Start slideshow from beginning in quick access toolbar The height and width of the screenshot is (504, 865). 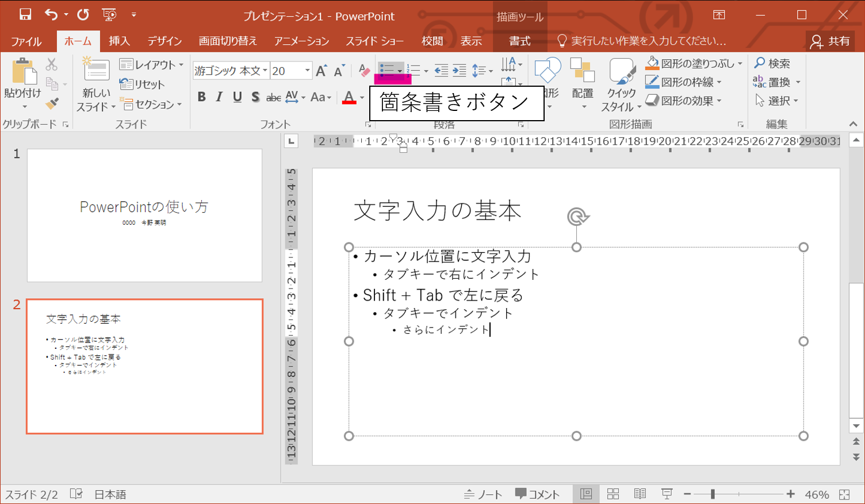pyautogui.click(x=109, y=14)
